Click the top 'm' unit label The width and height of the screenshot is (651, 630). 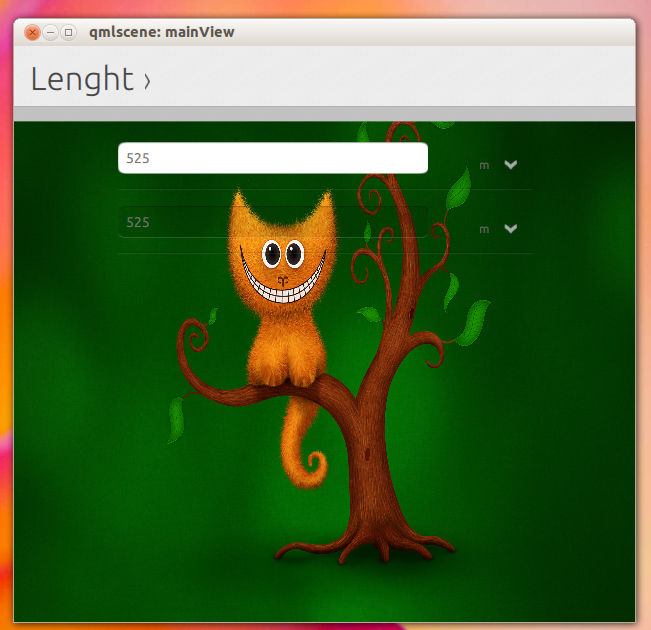484,166
